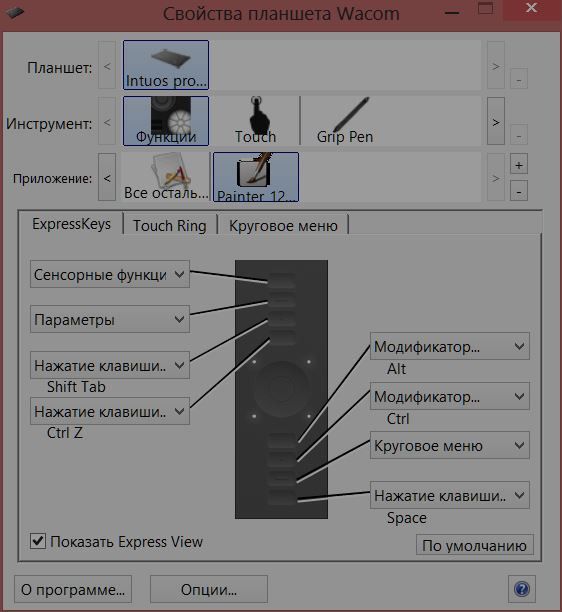Open the Нажатие клавиши dropdown for Ctrl Z

[x=110, y=411]
